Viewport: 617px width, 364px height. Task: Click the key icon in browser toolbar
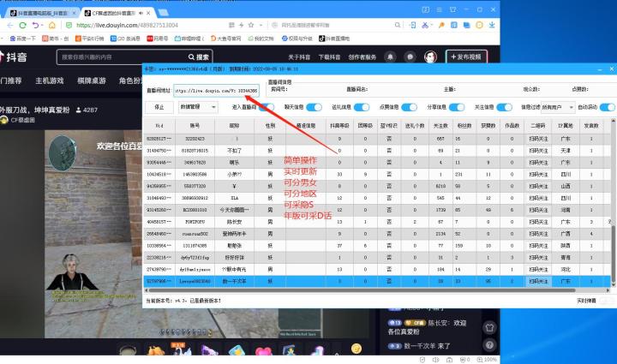pyautogui.click(x=441, y=25)
